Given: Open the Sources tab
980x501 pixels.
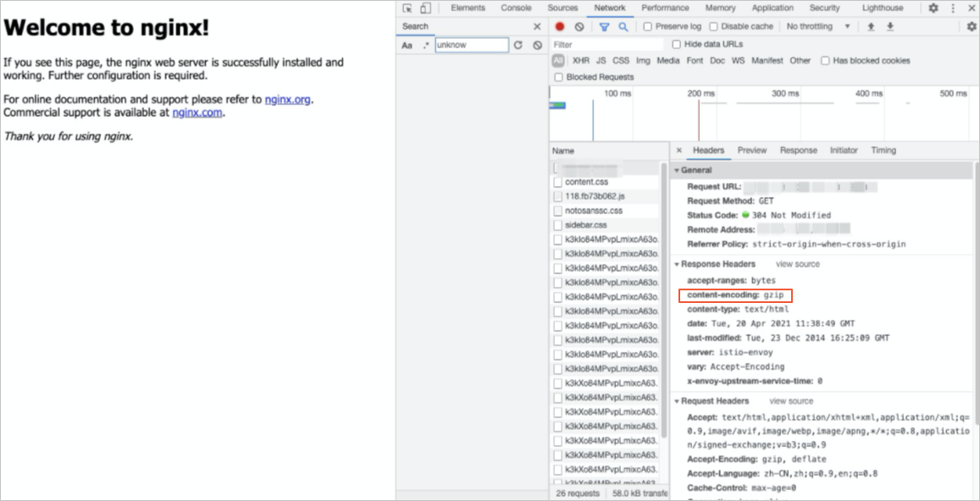Looking at the screenshot, I should tap(562, 8).
